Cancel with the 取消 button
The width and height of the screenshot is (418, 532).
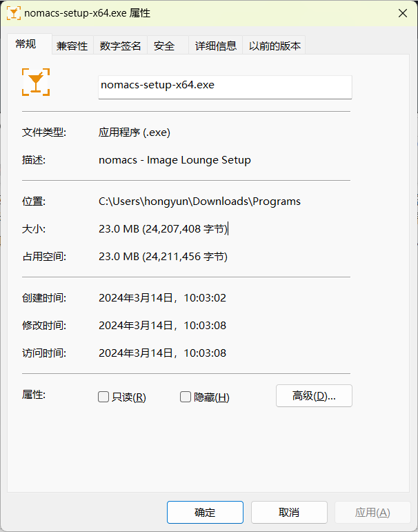pyautogui.click(x=289, y=512)
